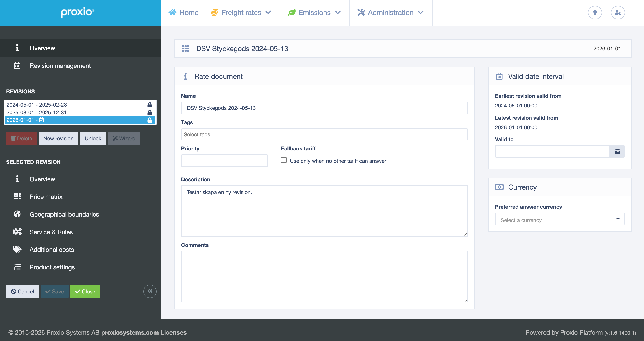The image size is (644, 341).
Task: Click the Administration tools icon
Action: (x=361, y=13)
